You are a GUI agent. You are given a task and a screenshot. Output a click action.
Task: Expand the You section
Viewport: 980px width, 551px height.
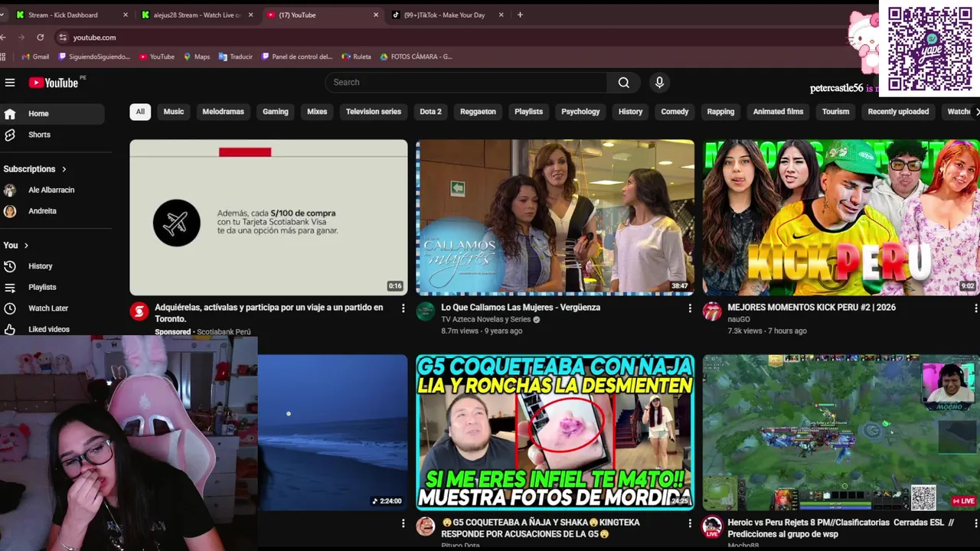click(16, 246)
